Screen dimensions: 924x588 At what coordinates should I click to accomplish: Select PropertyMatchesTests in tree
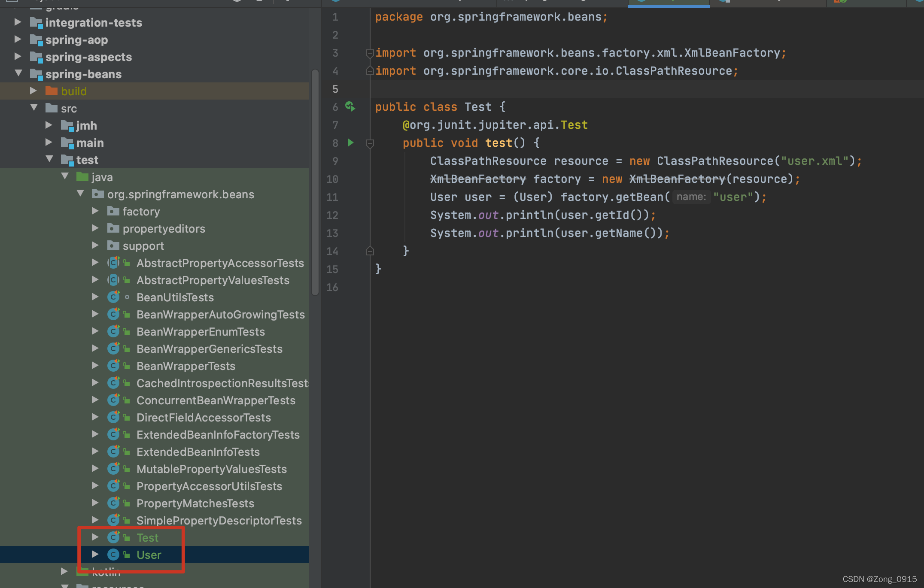click(195, 503)
